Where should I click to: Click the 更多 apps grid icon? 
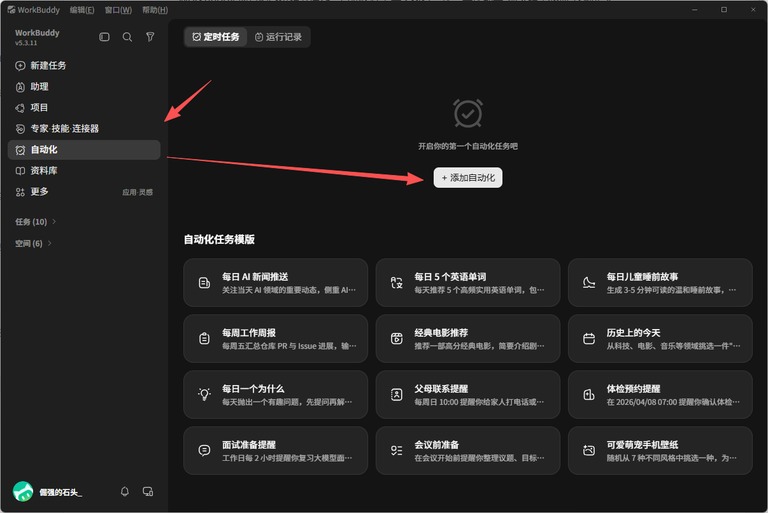pos(20,192)
